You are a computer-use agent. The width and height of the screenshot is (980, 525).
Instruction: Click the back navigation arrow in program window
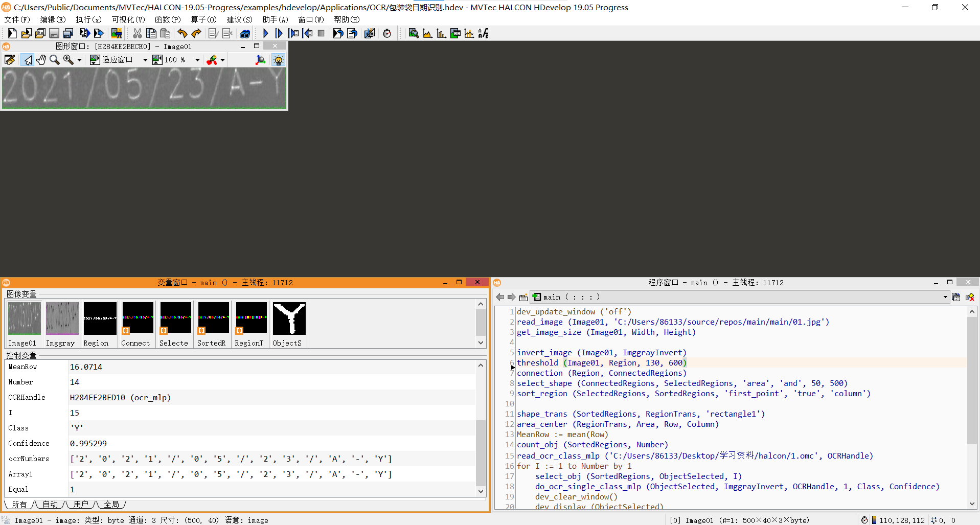pos(500,297)
